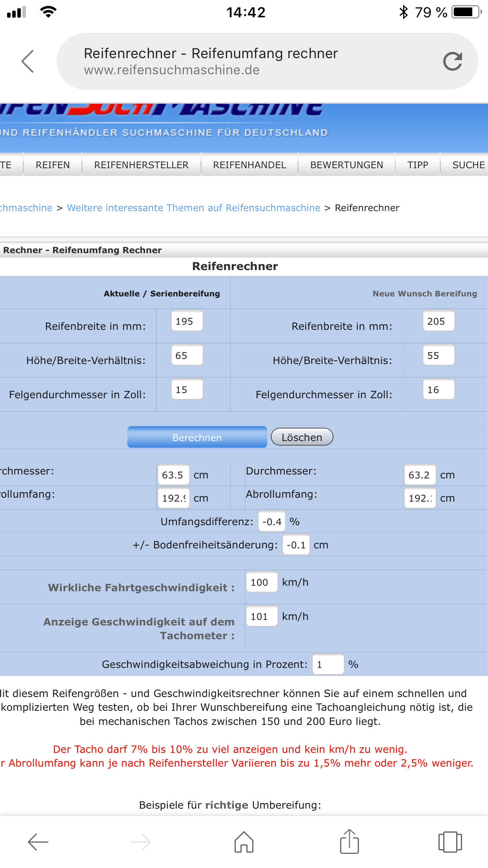Select the Bodenfreiheitsänderung field -0.1
Screen dimensions: 488x868
[296, 545]
